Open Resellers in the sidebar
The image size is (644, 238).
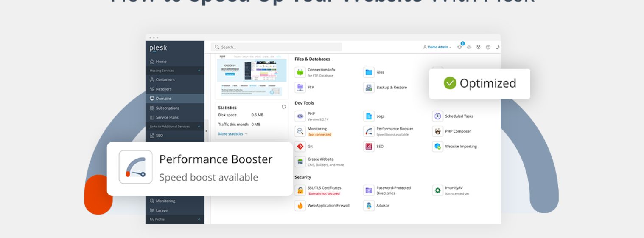pyautogui.click(x=175, y=89)
